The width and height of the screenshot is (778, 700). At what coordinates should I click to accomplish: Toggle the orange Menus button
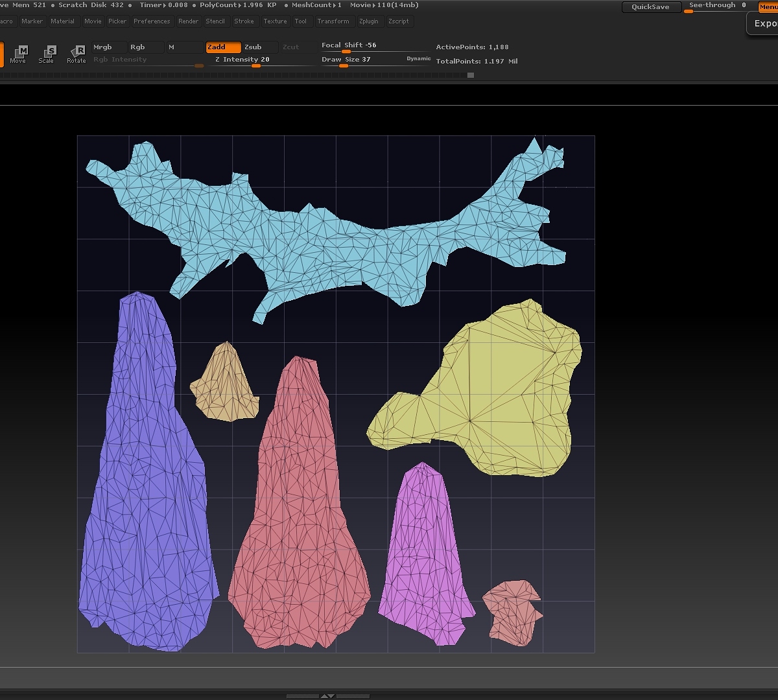768,7
